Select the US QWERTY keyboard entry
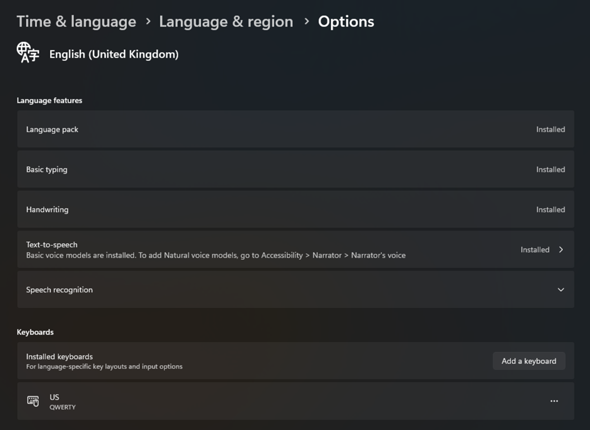The width and height of the screenshot is (590, 430). (x=295, y=401)
